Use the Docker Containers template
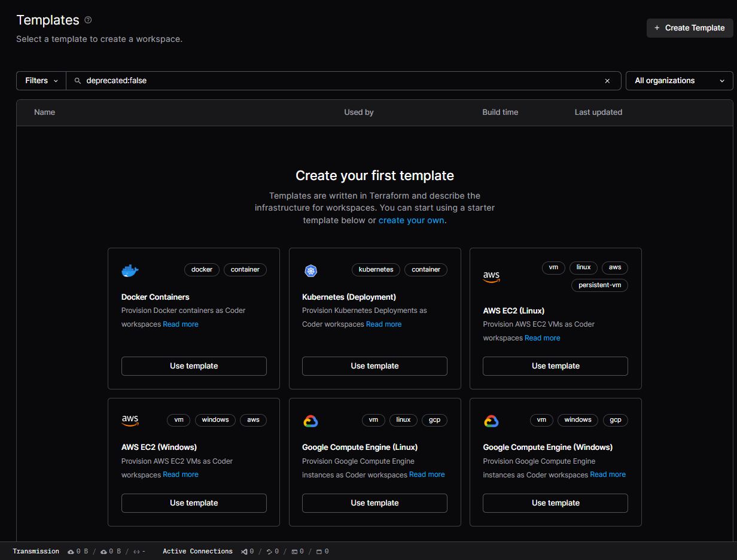The image size is (737, 560). point(194,366)
